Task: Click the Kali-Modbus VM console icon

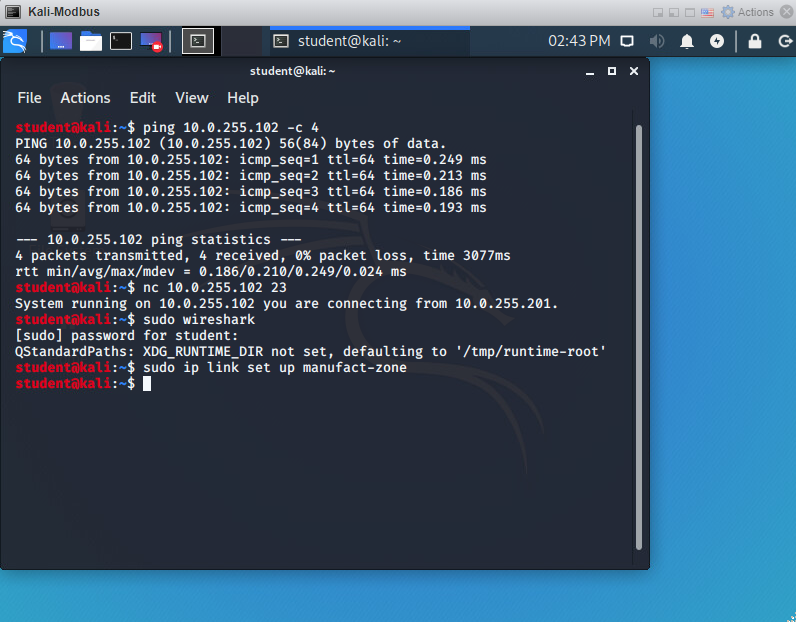Action: click(x=12, y=12)
